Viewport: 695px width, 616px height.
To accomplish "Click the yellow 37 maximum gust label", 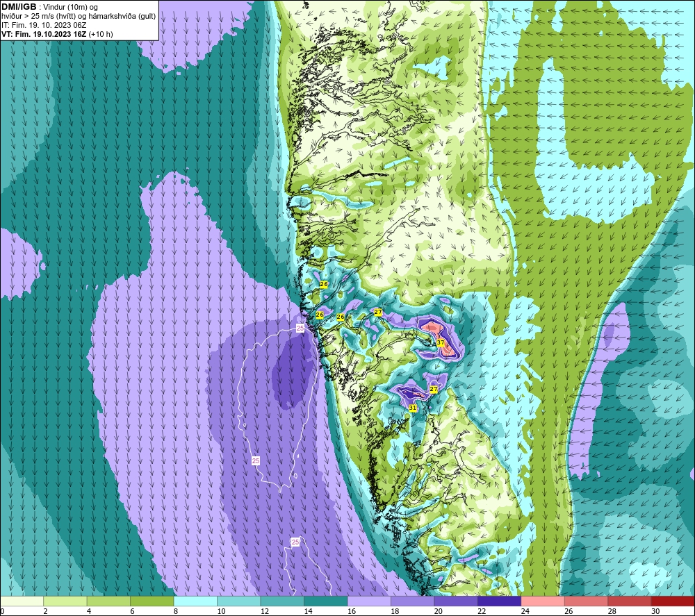I will coord(440,342).
